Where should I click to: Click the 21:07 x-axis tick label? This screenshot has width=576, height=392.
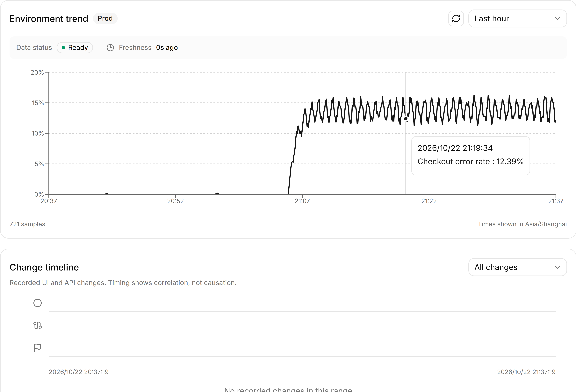click(302, 201)
